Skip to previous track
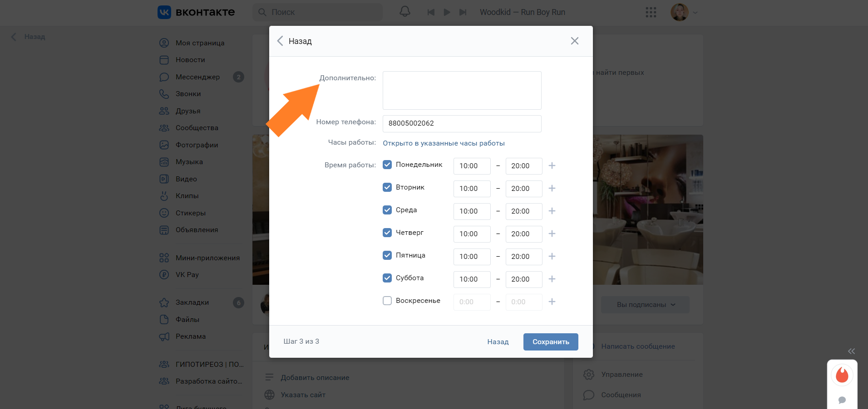 click(x=431, y=12)
